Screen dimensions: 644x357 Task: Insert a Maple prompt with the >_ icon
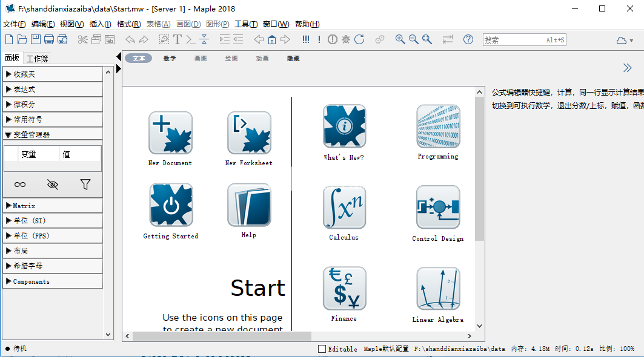coord(191,39)
